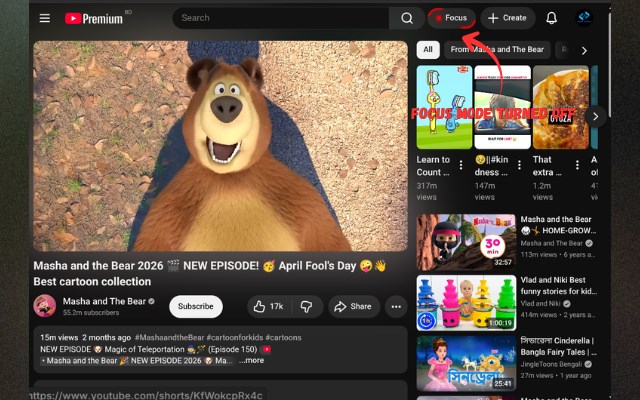Like the video with 17k likes
640x400 pixels.
tap(269, 307)
